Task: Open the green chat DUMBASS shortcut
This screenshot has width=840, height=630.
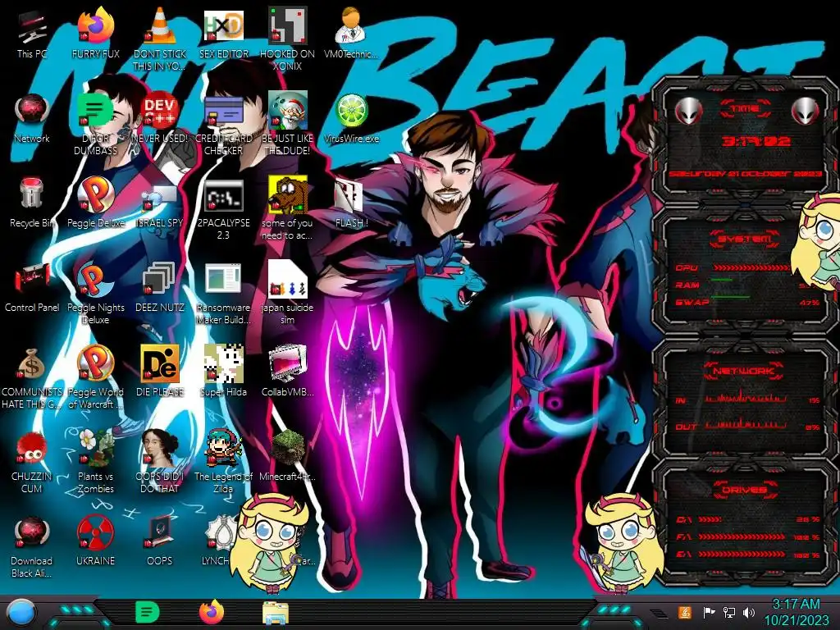Action: (x=95, y=110)
